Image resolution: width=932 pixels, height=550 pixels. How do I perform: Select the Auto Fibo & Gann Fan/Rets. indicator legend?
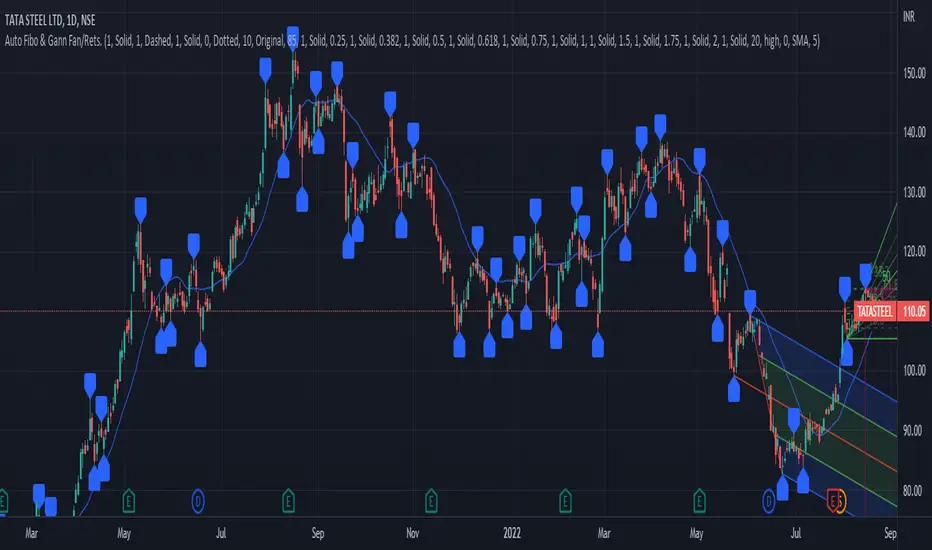tap(412, 40)
